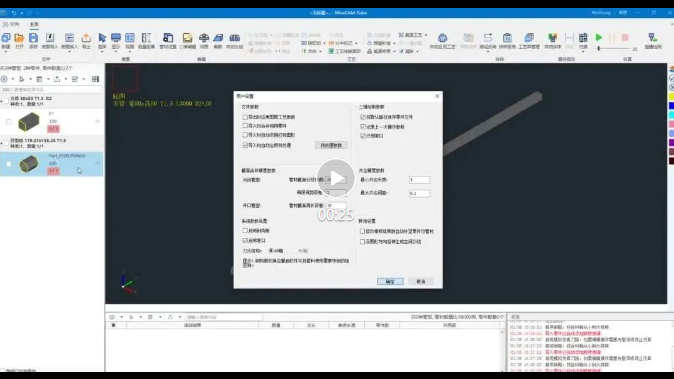This screenshot has width=674, height=379.
Task: Switch to the main ribbon tab
Action: pyautogui.click(x=34, y=24)
